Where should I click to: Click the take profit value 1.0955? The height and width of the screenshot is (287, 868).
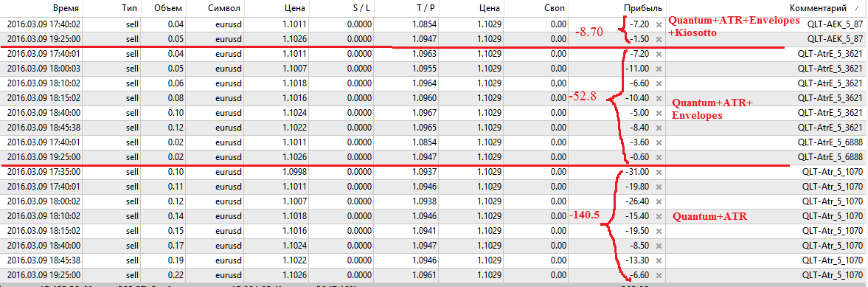click(x=425, y=69)
